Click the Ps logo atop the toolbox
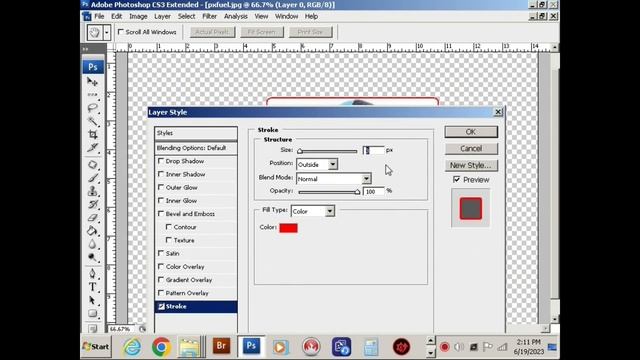This screenshot has width=640, height=360. tap(93, 67)
